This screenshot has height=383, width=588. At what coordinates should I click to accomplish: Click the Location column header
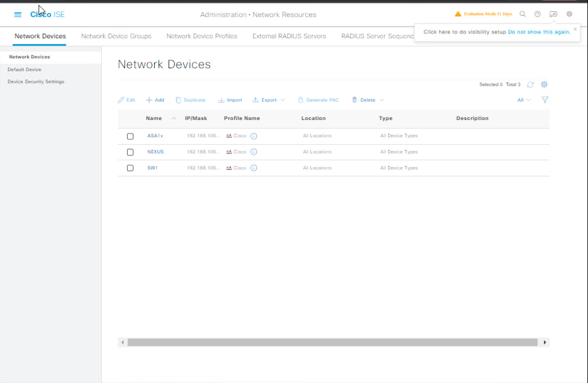click(x=313, y=118)
